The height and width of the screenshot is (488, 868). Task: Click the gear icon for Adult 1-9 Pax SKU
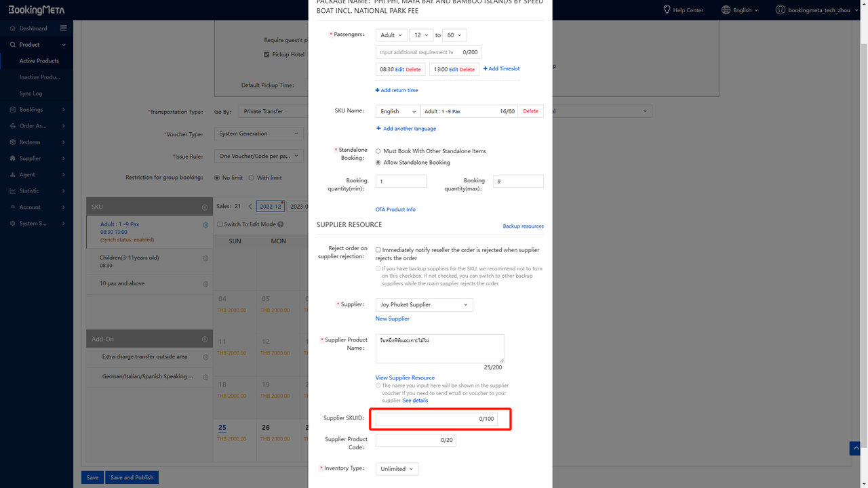205,225
